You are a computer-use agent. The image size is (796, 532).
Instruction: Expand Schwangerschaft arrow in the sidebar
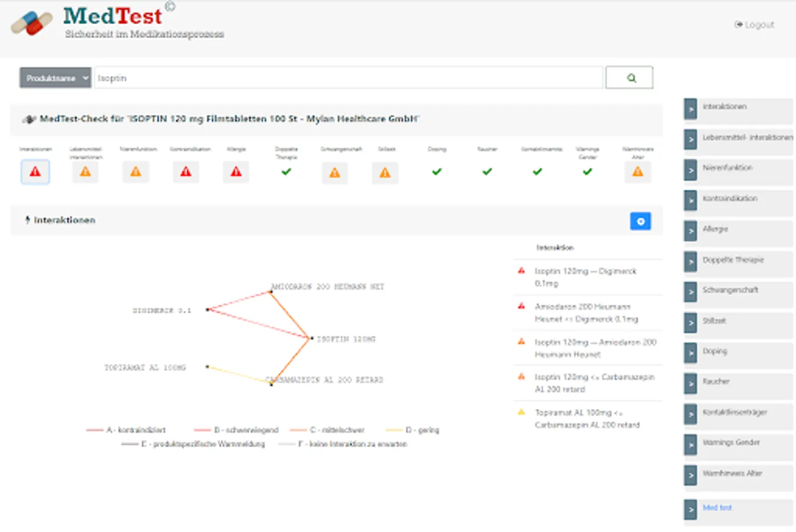pyautogui.click(x=691, y=293)
